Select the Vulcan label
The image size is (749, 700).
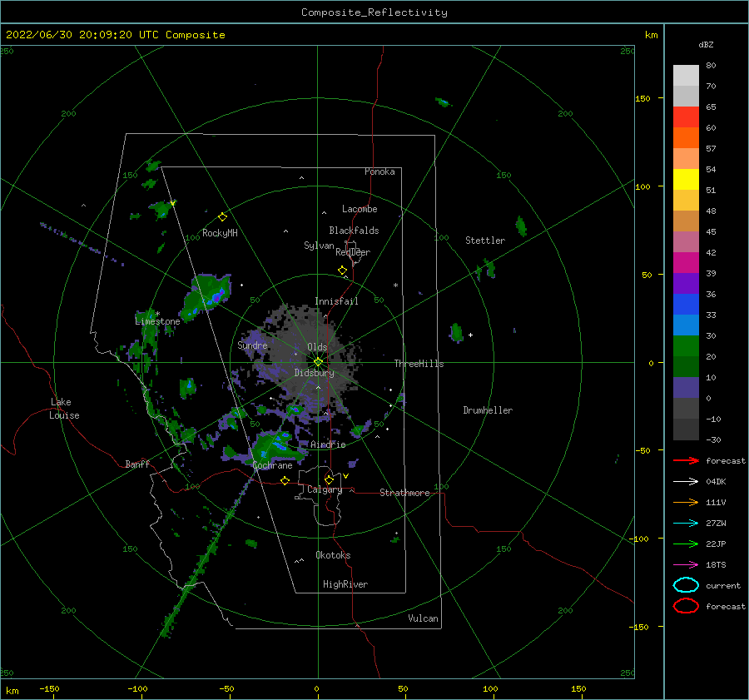(x=423, y=618)
